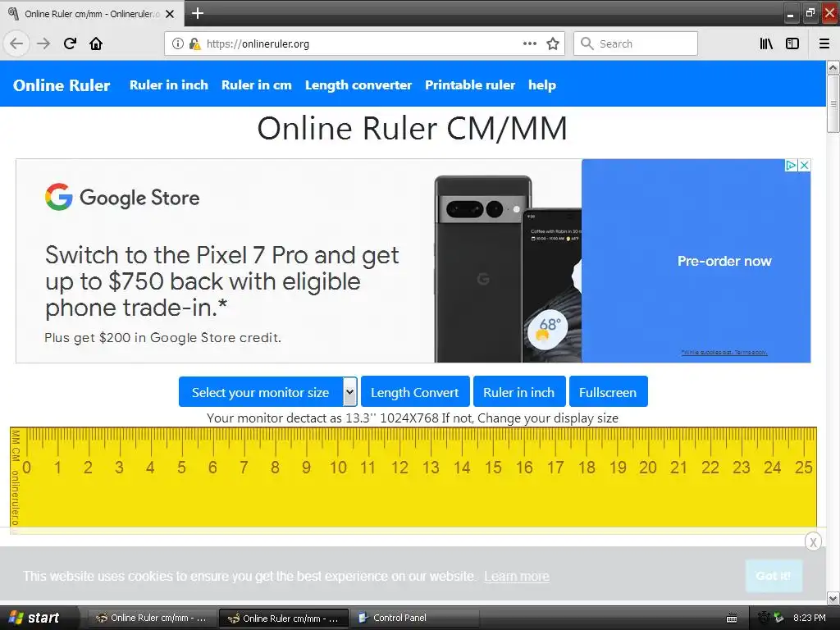Open the Firefox hamburger menu
840x630 pixels.
coord(824,43)
